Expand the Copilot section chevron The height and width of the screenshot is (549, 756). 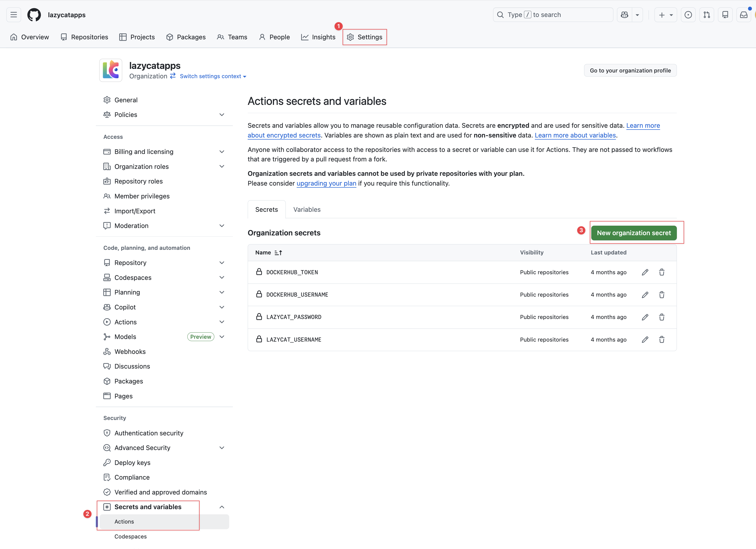pos(222,307)
